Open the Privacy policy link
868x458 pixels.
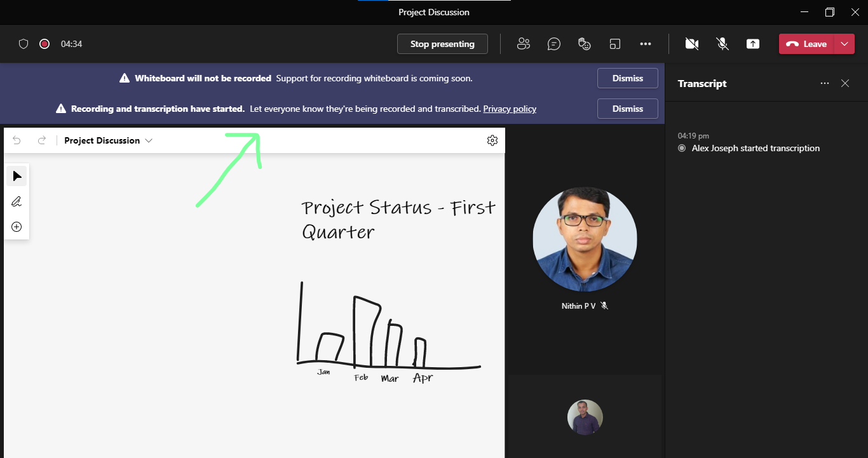coord(510,109)
